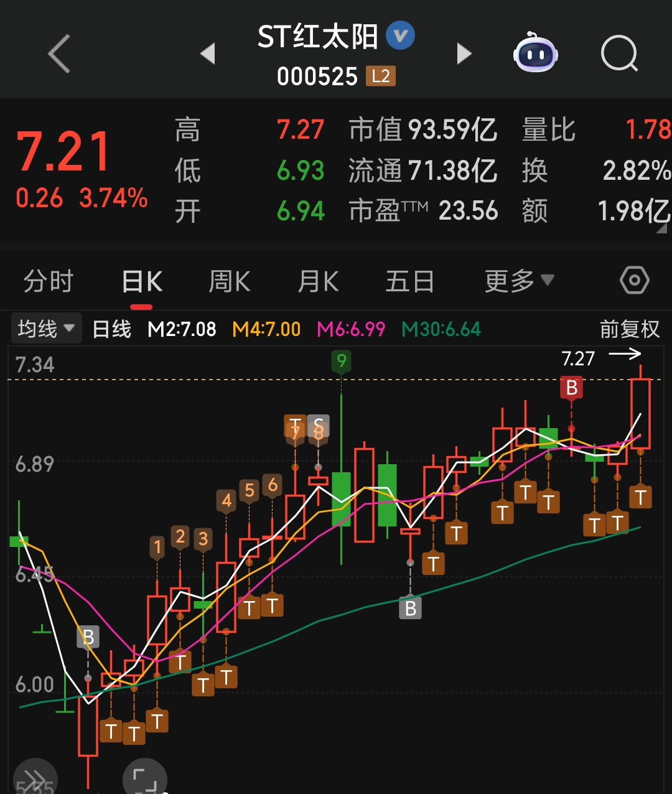Image resolution: width=672 pixels, height=794 pixels.
Task: Open the 均线 indicator dropdown
Action: (46, 328)
